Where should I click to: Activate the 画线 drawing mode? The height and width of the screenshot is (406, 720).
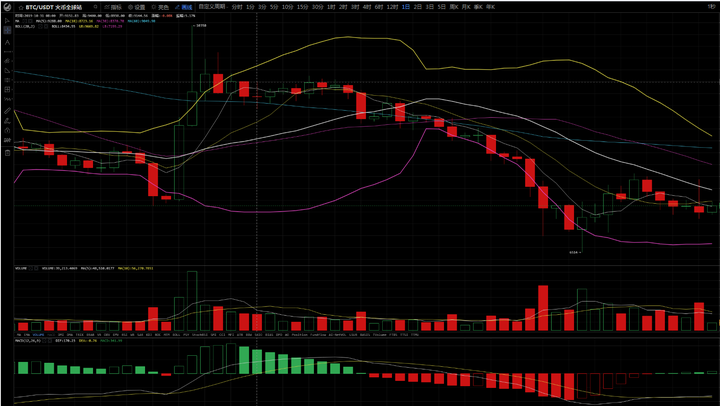coord(184,7)
